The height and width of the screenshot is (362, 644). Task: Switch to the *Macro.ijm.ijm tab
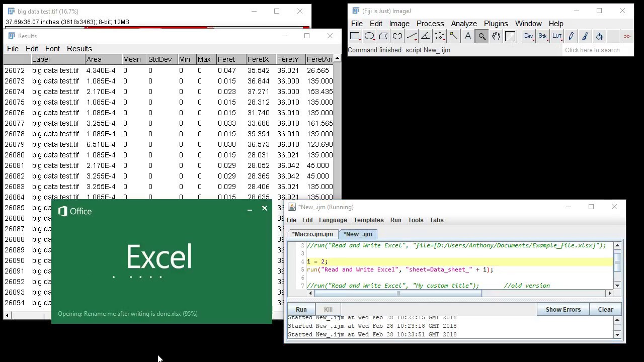[x=312, y=234]
